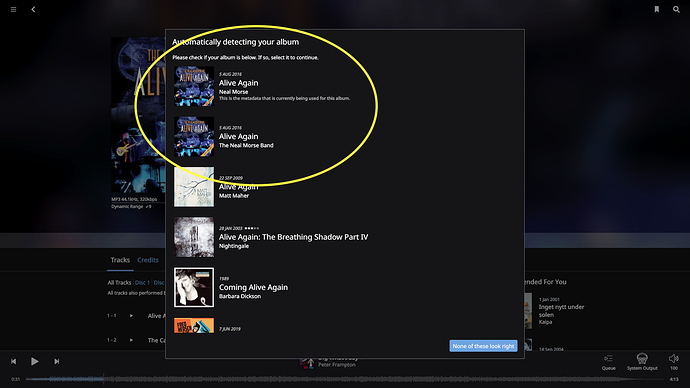Click Kaipa artist name

point(545,322)
